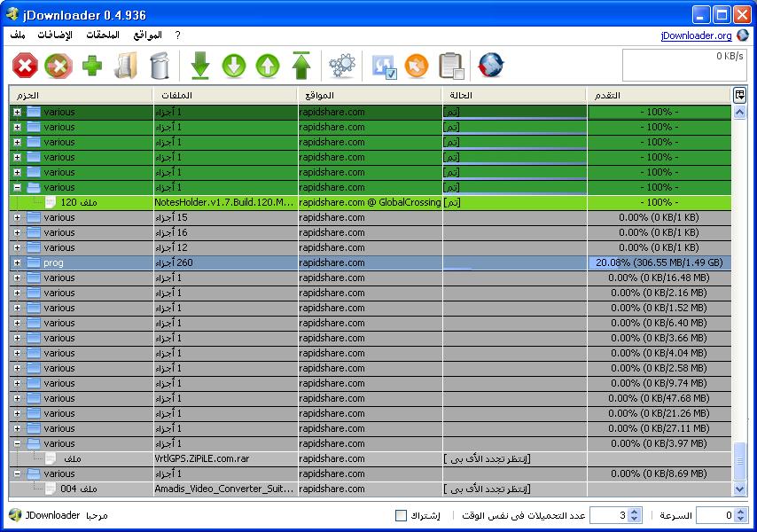This screenshot has height=532, width=757.
Task: Click the simultaneous downloads number field
Action: (610, 515)
